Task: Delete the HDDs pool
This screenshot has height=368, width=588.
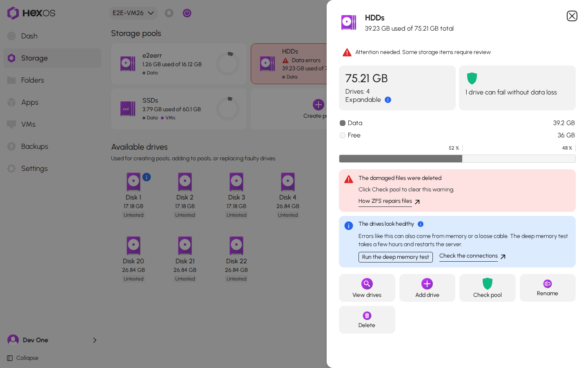Action: tap(367, 320)
